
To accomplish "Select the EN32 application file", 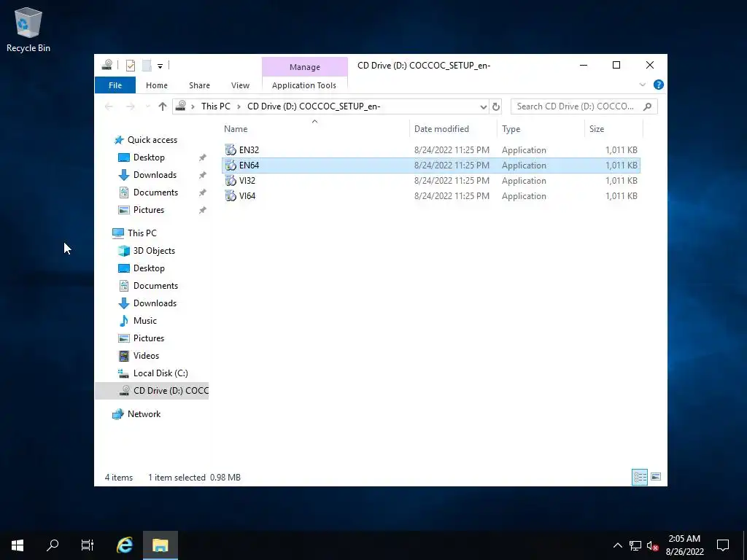I will [430, 150].
